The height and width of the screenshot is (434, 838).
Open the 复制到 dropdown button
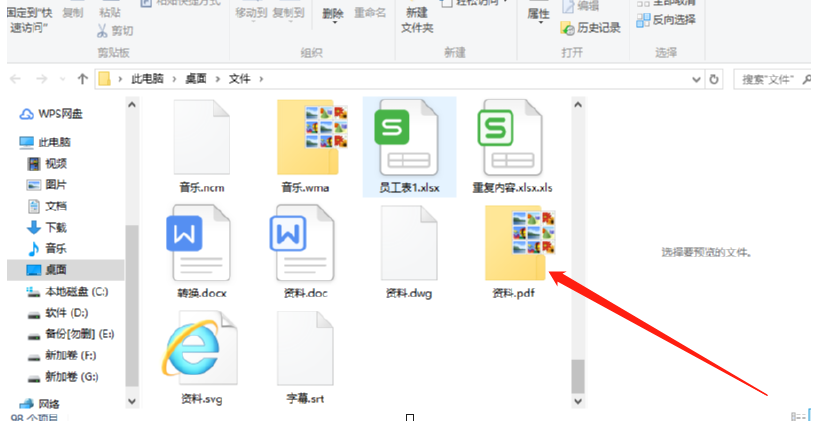pyautogui.click(x=288, y=13)
